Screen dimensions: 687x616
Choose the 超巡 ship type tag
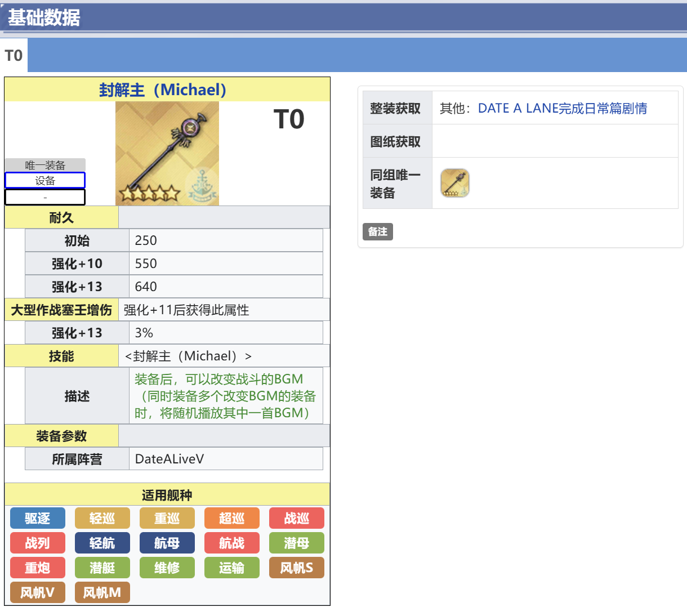[x=231, y=519]
